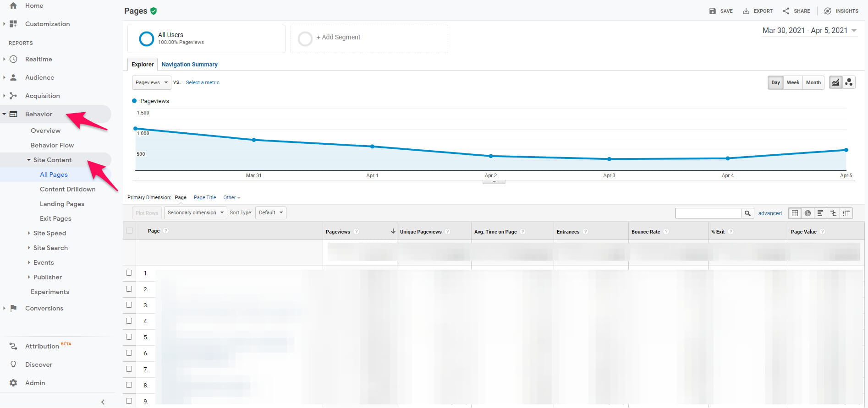Image resolution: width=868 pixels, height=408 pixels.
Task: Set chart granularity to Month
Action: click(813, 82)
